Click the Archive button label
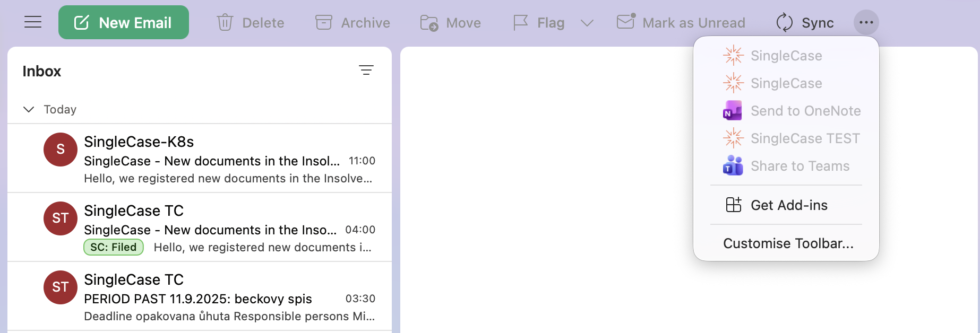Screen dimensions: 980x333 click(366, 23)
